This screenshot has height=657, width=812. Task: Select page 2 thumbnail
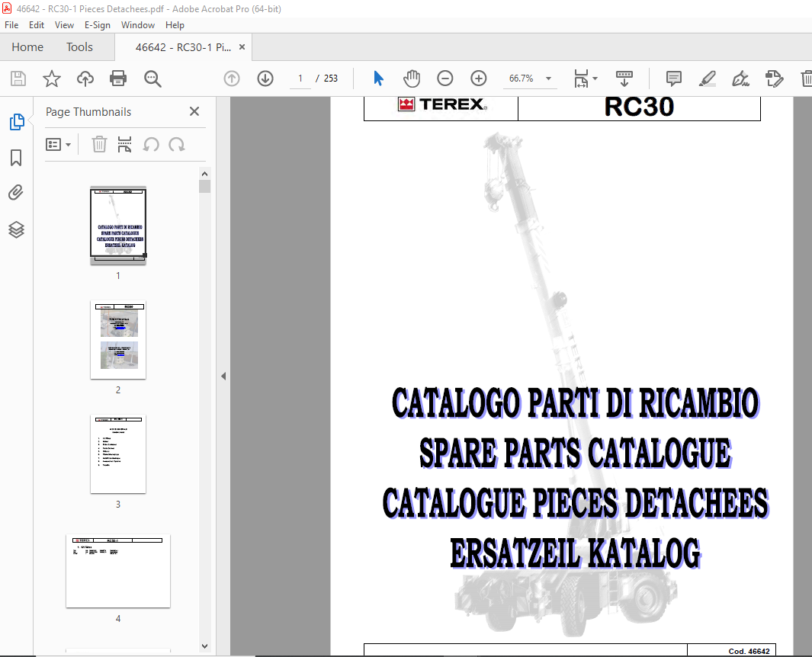pyautogui.click(x=118, y=340)
